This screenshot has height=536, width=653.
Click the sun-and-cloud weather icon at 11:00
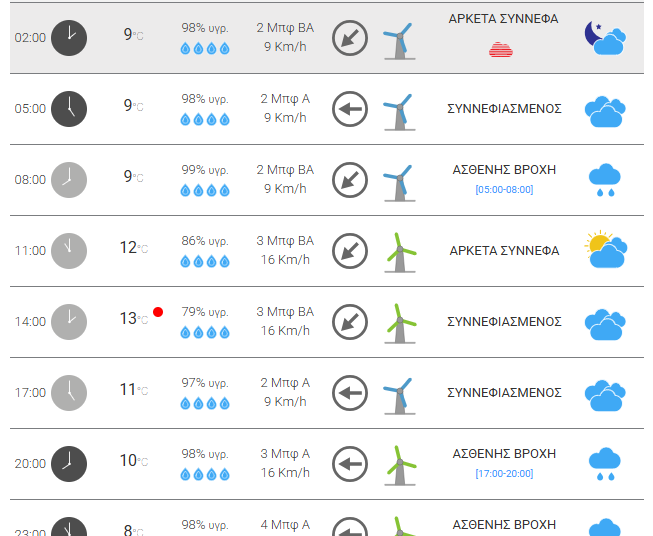(605, 250)
